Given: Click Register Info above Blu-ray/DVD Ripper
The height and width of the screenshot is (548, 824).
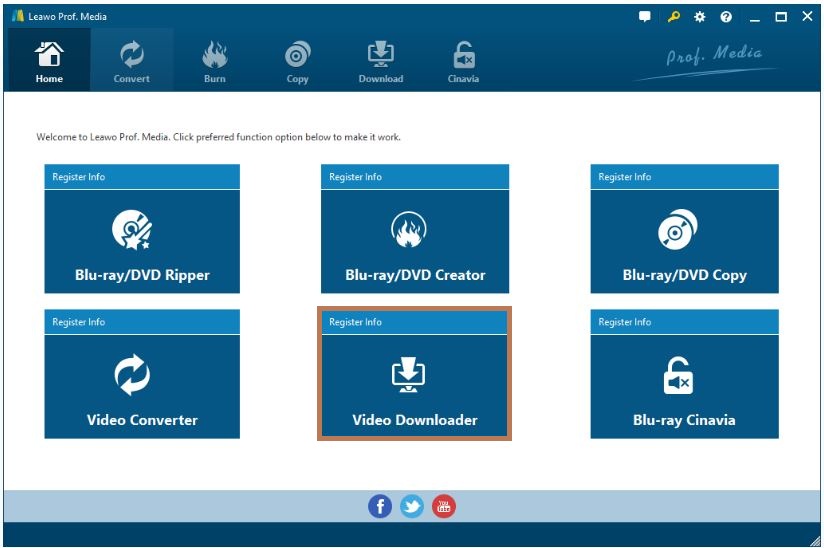Looking at the screenshot, I should (142, 177).
